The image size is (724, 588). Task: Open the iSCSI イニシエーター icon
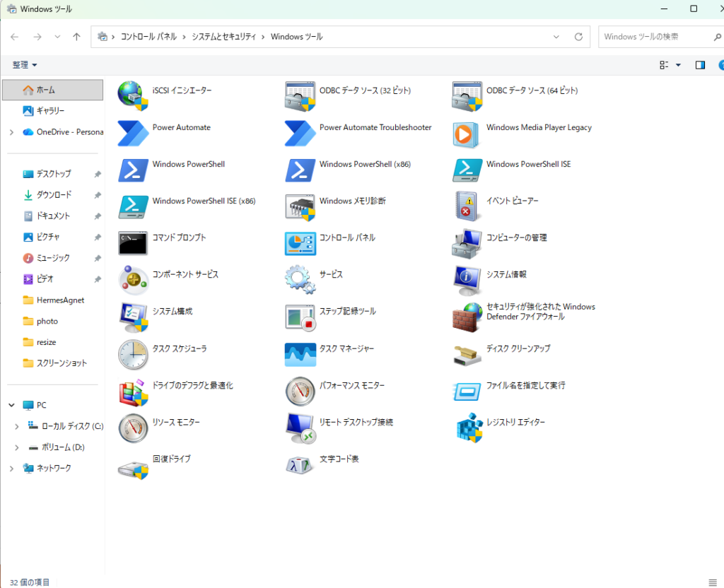click(x=133, y=95)
